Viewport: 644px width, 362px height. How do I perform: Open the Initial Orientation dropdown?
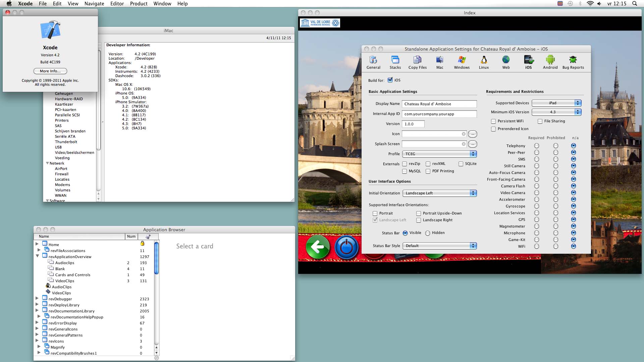[x=439, y=193]
